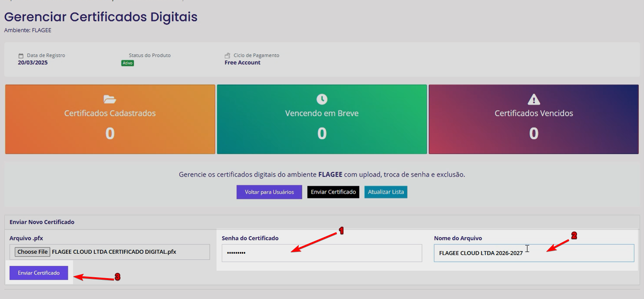Refresh with the Atualizar Lista button
This screenshot has height=299, width=644.
point(386,192)
